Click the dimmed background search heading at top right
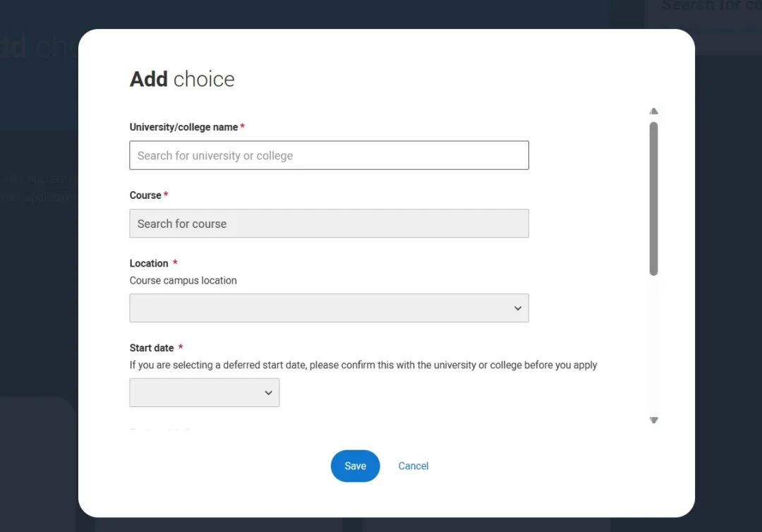This screenshot has height=532, width=762. [710, 6]
